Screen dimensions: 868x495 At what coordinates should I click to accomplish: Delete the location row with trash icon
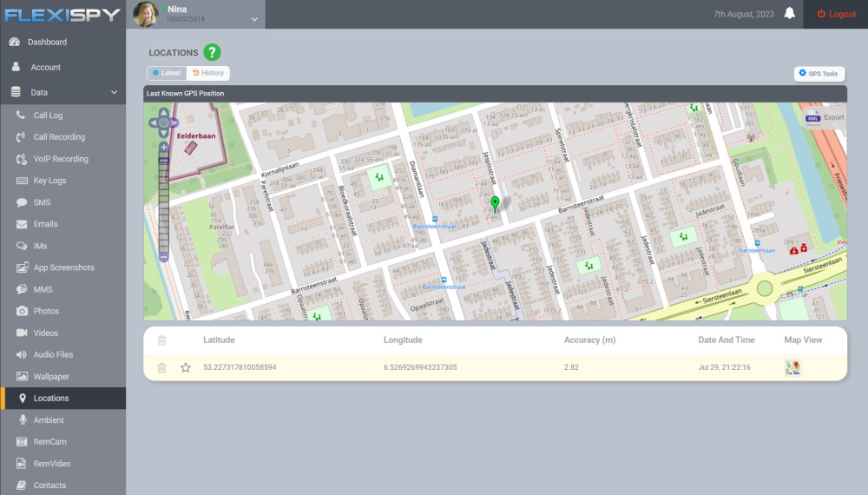(161, 367)
